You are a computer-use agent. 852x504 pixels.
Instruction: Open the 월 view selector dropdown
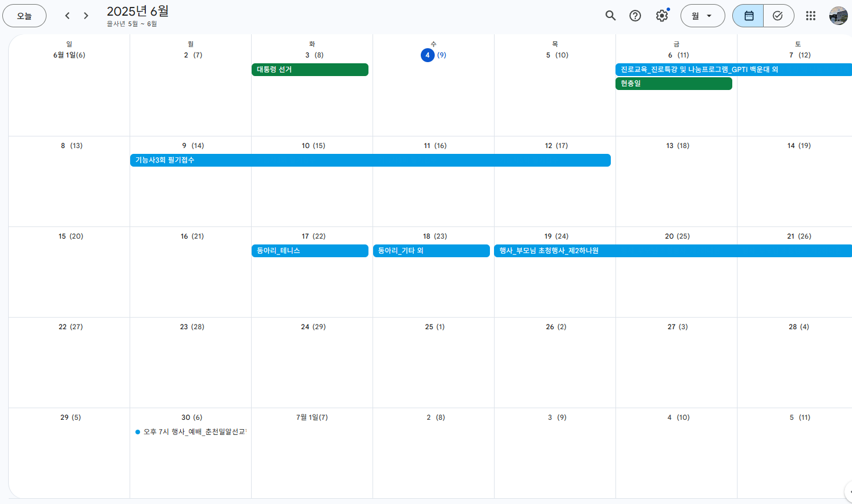[703, 16]
